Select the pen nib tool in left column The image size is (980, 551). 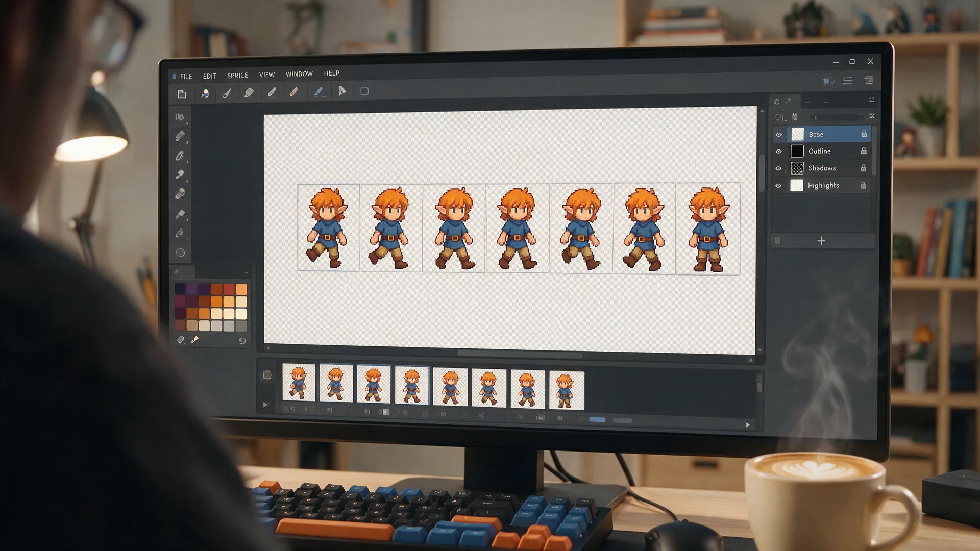(180, 233)
